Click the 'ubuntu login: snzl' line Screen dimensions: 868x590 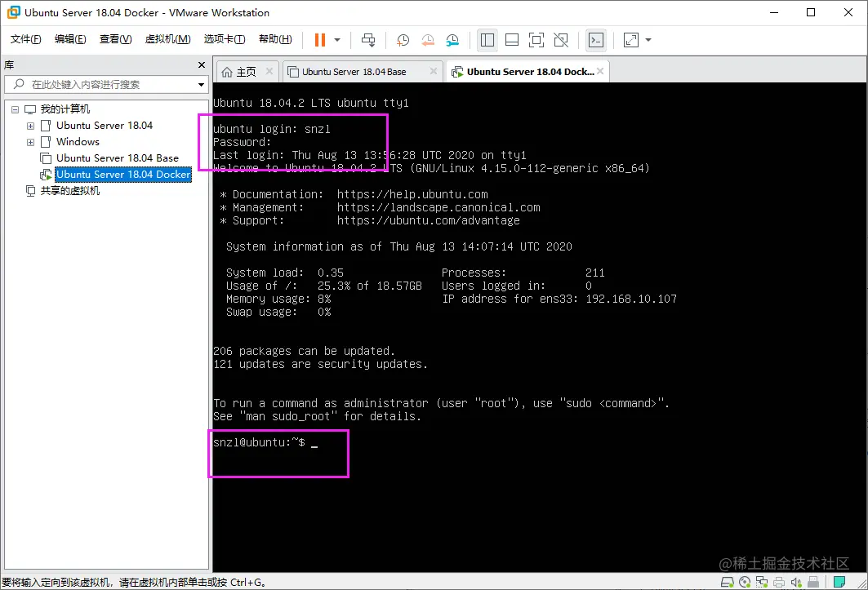(x=272, y=129)
